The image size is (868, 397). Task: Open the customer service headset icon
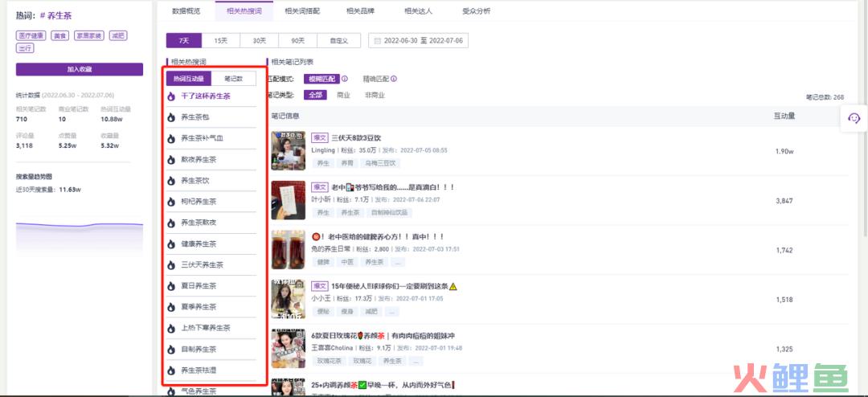[x=854, y=118]
